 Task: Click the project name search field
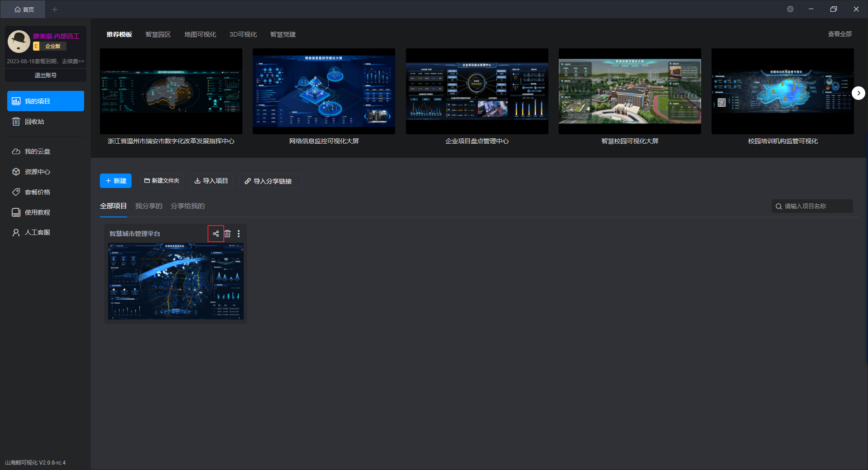pyautogui.click(x=812, y=206)
